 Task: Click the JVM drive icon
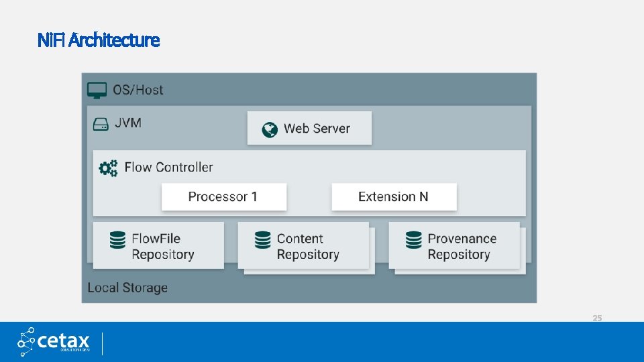(101, 124)
